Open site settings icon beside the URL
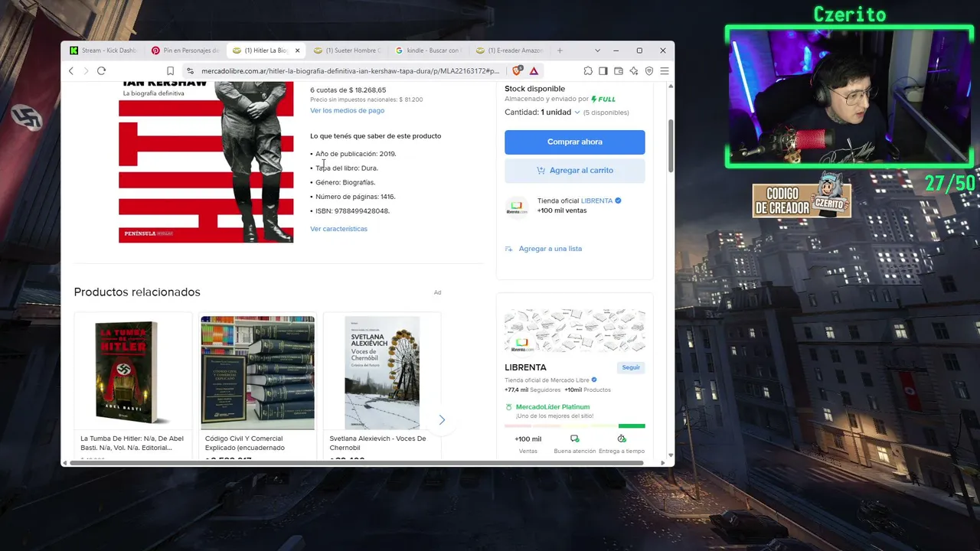The height and width of the screenshot is (551, 980). tap(191, 71)
